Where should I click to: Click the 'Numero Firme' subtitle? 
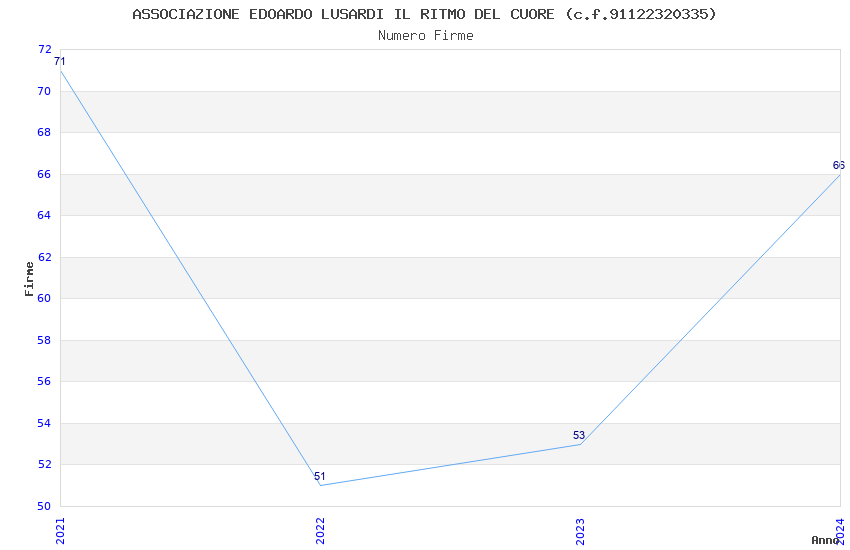pyautogui.click(x=426, y=36)
